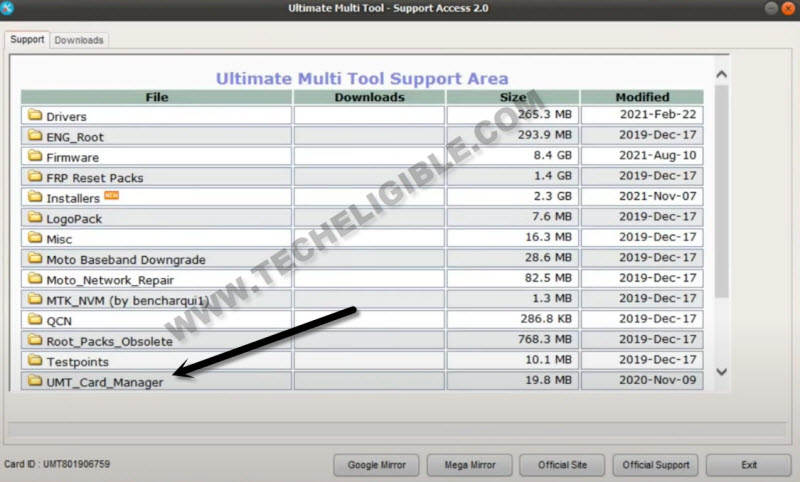This screenshot has height=482, width=800.
Task: Click the Ultimate Multi Tool Support Area heading
Action: click(x=362, y=79)
